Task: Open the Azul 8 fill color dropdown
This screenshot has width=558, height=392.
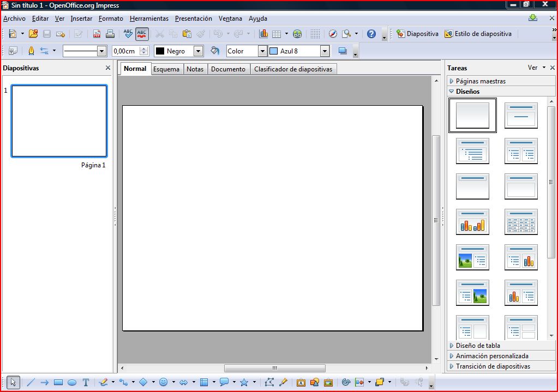Action: click(325, 51)
